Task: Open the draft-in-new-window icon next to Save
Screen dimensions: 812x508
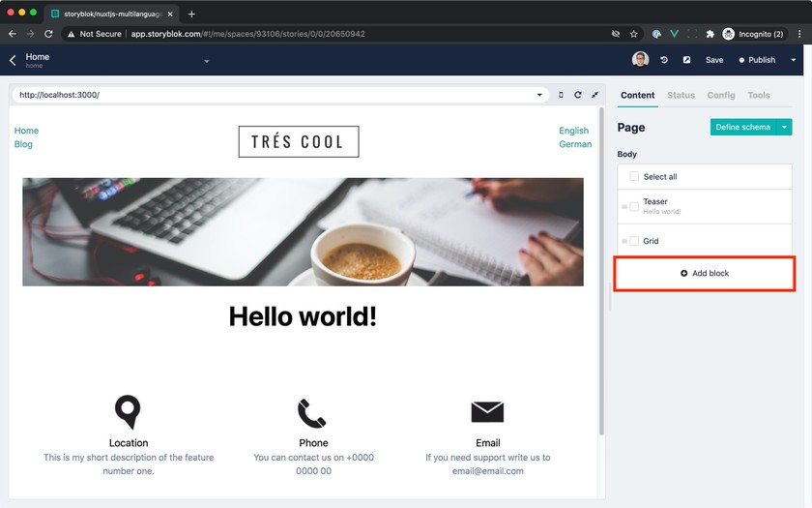Action: point(686,60)
